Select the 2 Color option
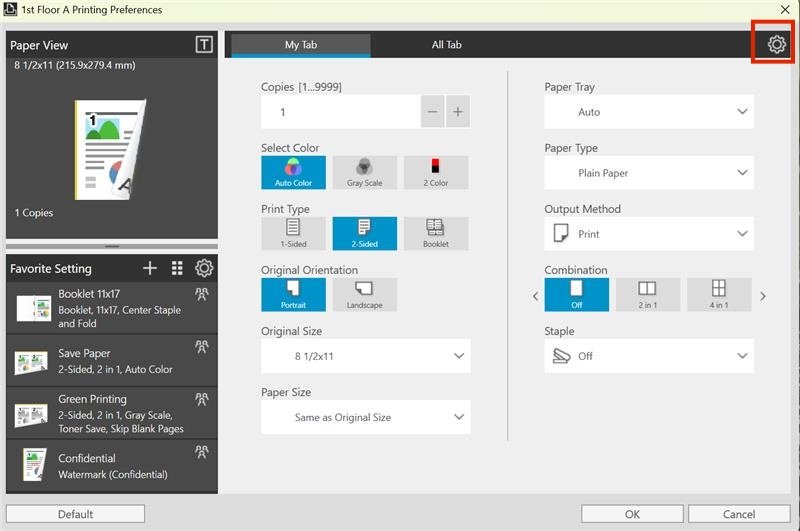 pyautogui.click(x=436, y=172)
